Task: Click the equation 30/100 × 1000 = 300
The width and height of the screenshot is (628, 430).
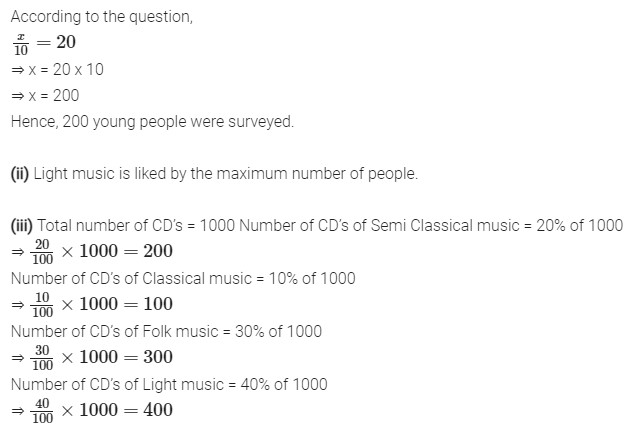Action: tap(92, 357)
